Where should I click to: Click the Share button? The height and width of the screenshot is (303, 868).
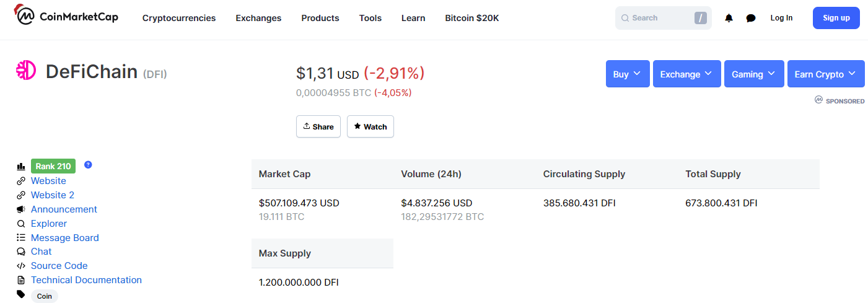[318, 126]
